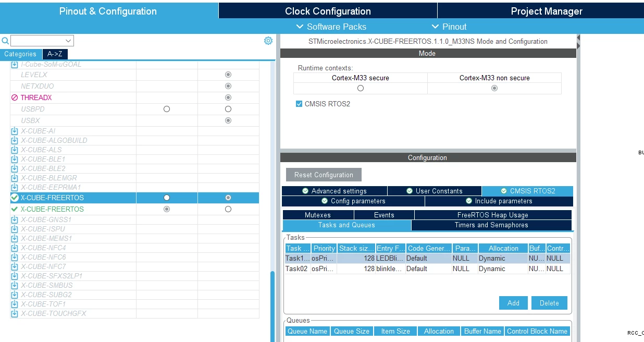Image resolution: width=644 pixels, height=342 pixels.
Task: Click the settings gear icon
Action: click(268, 41)
